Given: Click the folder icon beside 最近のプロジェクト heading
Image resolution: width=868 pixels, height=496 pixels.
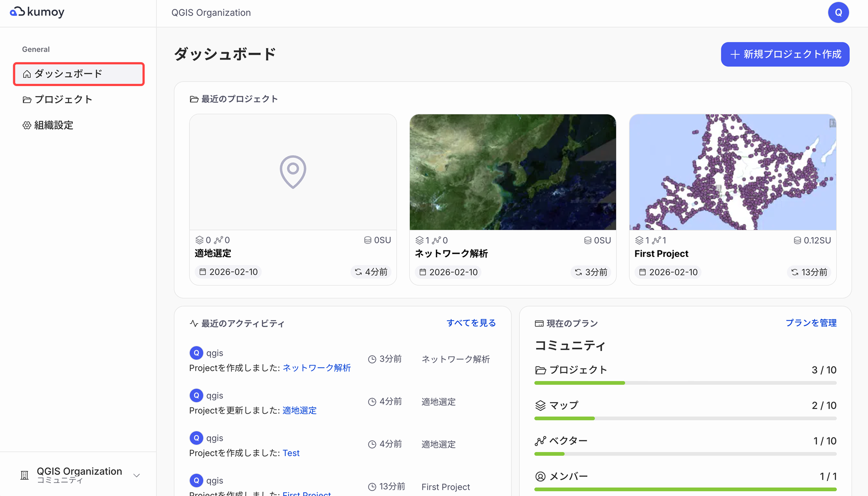Looking at the screenshot, I should (x=193, y=99).
